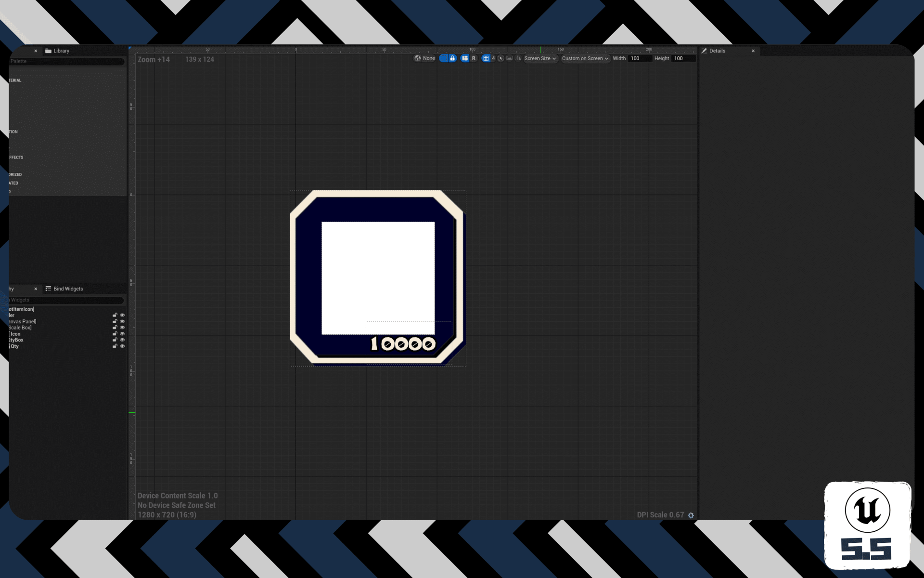Screen dimensions: 924x578
Task: Select the Scale Box row in hierarchy
Action: point(20,328)
